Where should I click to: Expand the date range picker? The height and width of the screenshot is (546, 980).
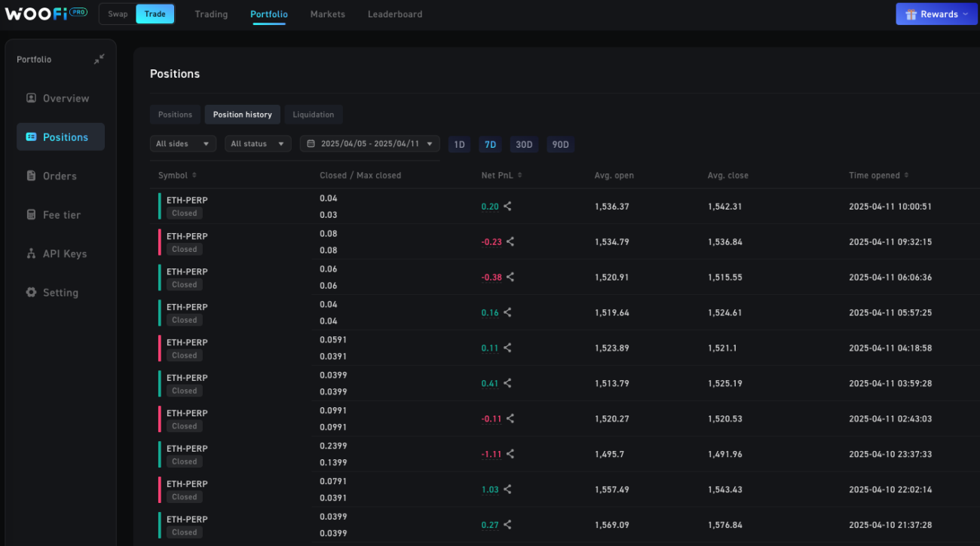point(370,143)
